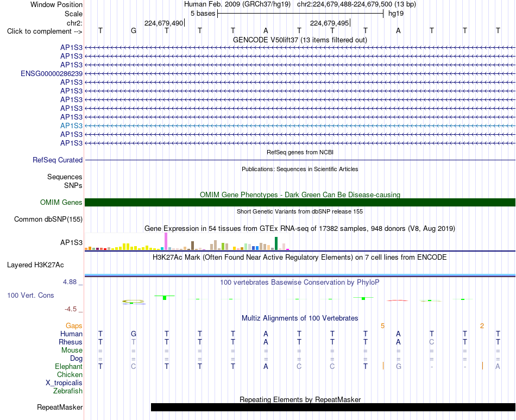Click the tall dark green GTEx expression bar
This screenshot has width=516, height=420.
(x=276, y=243)
